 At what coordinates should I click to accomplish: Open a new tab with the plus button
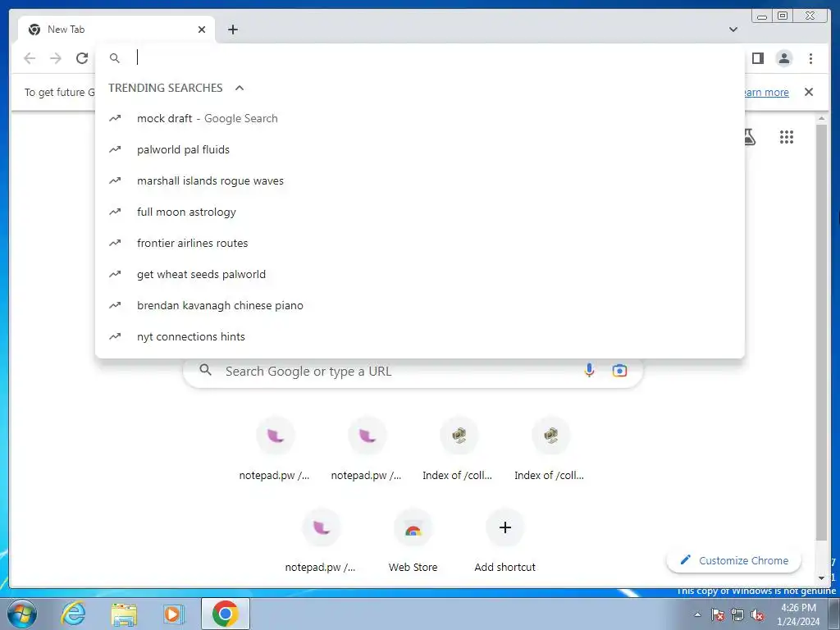(x=232, y=30)
